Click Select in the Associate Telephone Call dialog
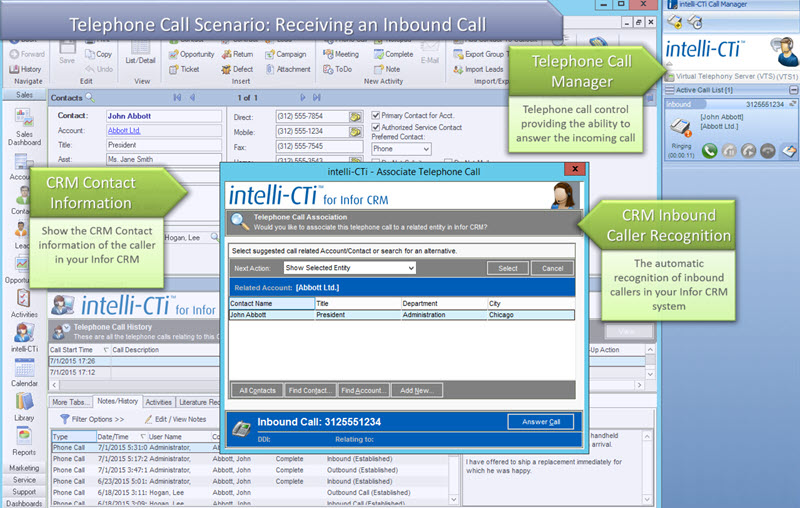The height and width of the screenshot is (508, 800). click(508, 268)
